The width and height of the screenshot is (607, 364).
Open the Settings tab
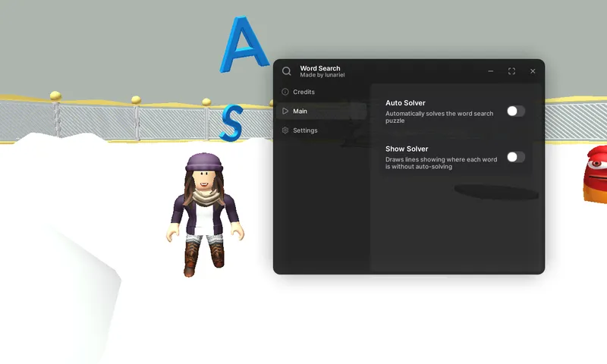[319, 130]
